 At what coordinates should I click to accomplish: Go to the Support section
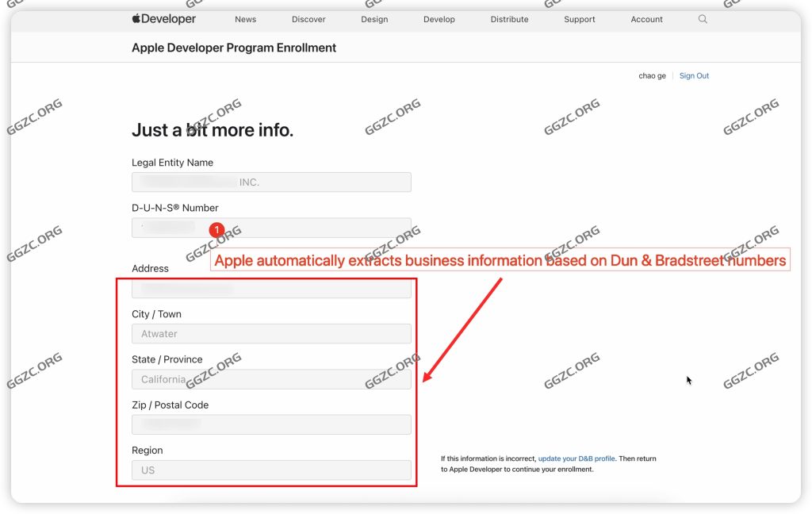coord(580,19)
